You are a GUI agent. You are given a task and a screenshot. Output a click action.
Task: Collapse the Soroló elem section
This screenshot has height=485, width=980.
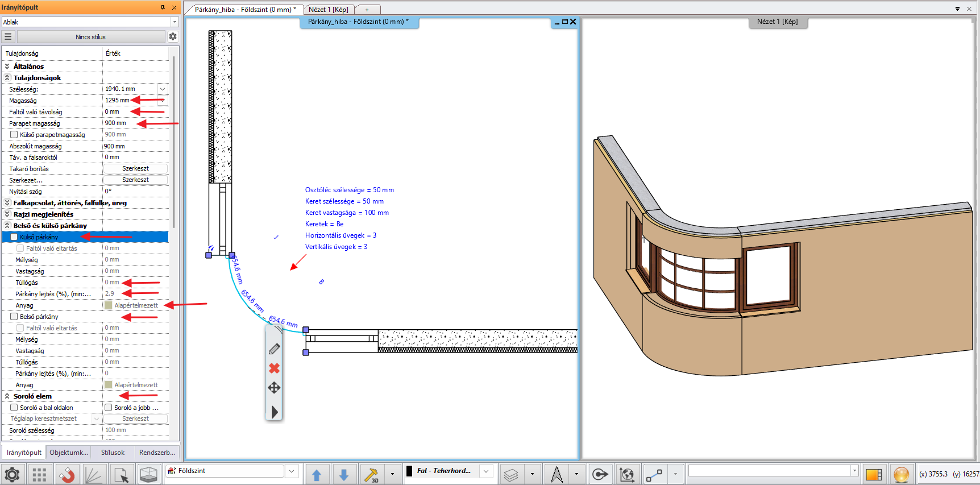[x=7, y=396]
